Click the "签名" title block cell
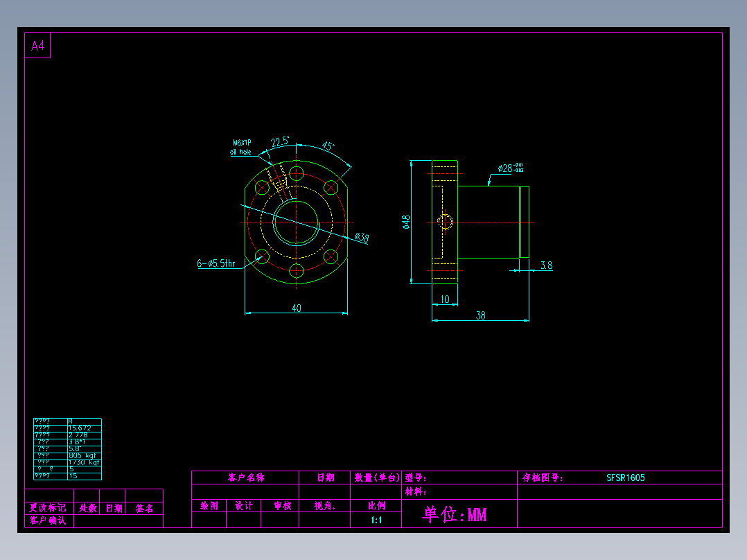The width and height of the screenshot is (747, 560). coord(144,508)
